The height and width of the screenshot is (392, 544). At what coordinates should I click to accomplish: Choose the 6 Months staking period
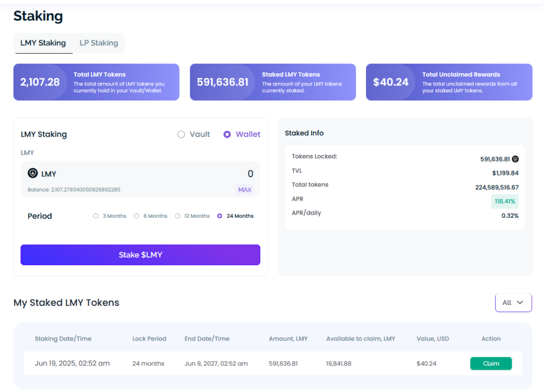tap(137, 216)
